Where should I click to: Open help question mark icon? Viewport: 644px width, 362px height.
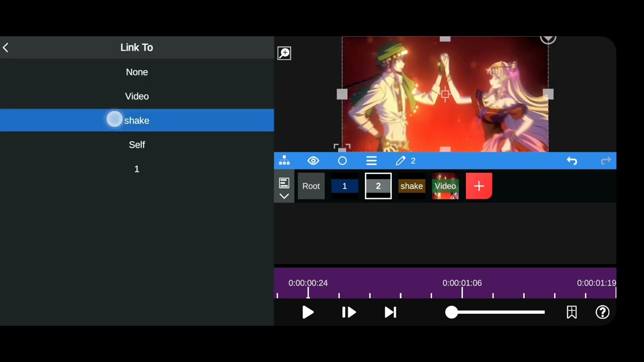[602, 312]
